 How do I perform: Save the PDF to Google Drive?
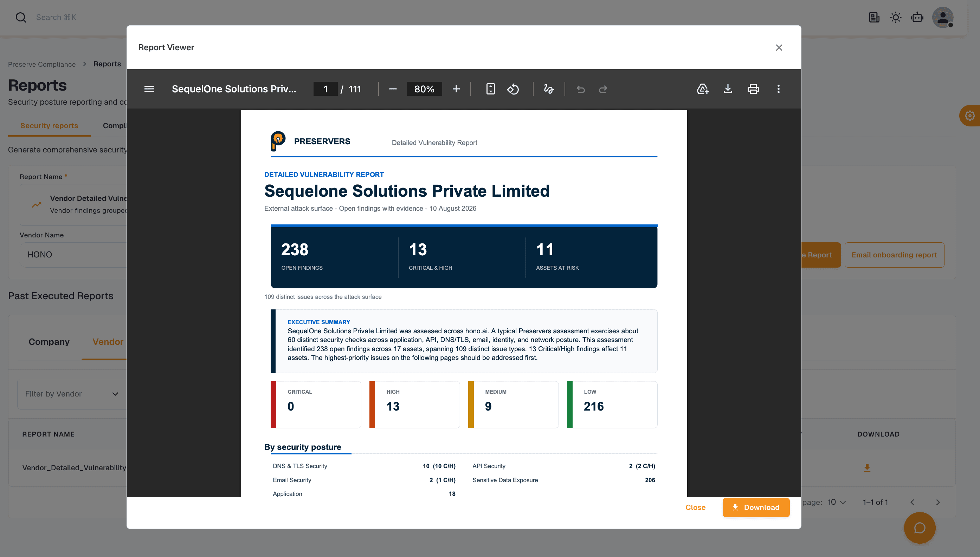coord(702,89)
